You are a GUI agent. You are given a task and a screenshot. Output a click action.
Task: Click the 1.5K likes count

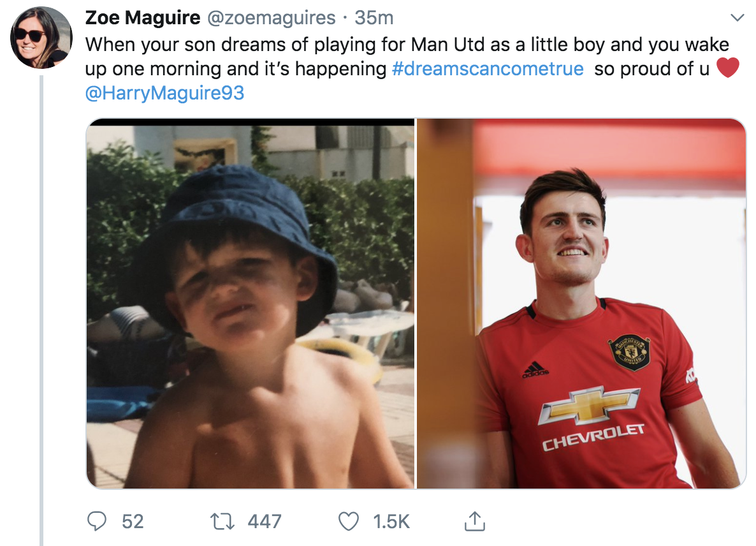(391, 522)
